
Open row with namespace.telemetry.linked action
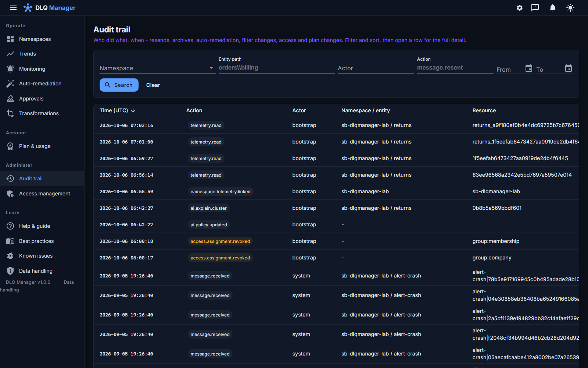tap(336, 191)
